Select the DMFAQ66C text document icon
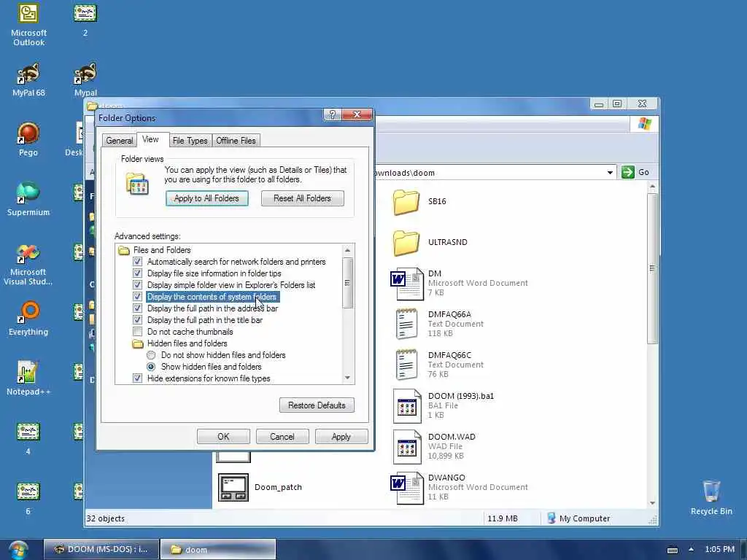Viewport: 747px width, 560px height. pyautogui.click(x=407, y=365)
